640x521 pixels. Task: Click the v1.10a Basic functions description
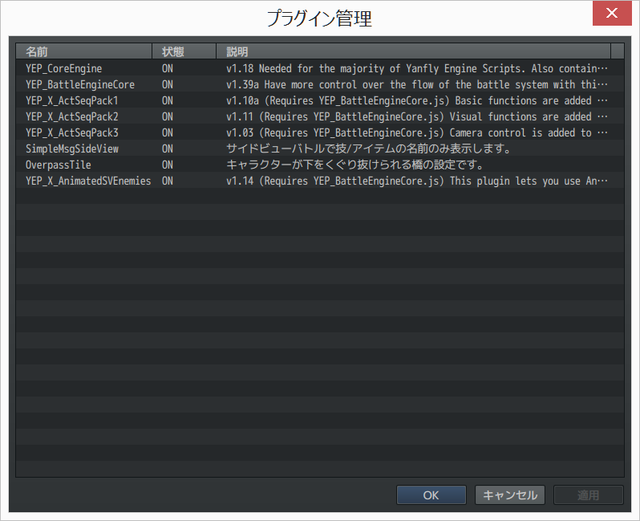click(417, 100)
